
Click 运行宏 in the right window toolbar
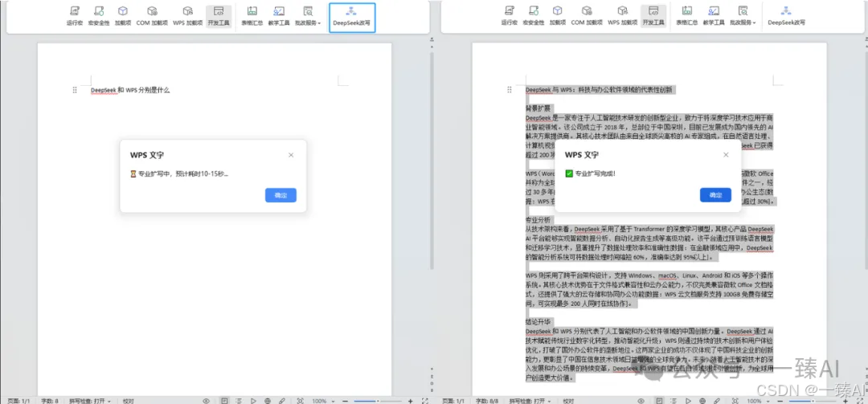click(x=510, y=15)
